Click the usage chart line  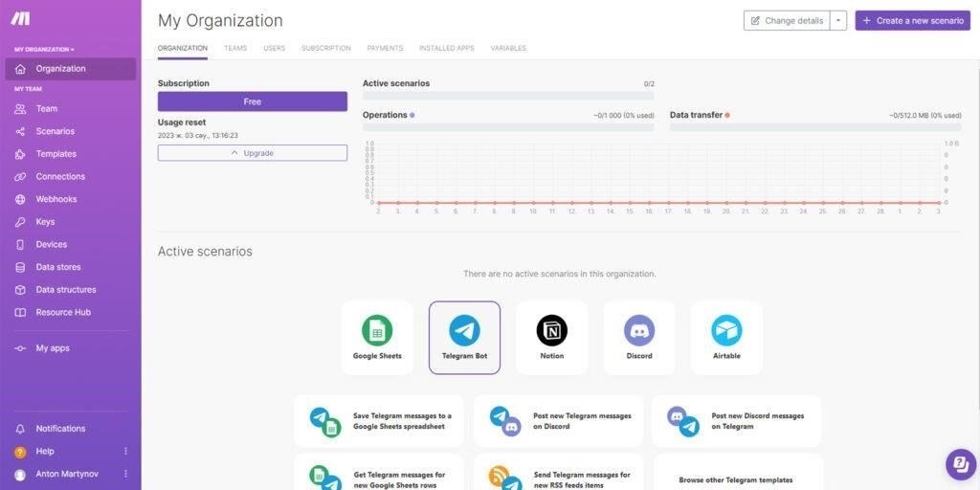point(659,203)
